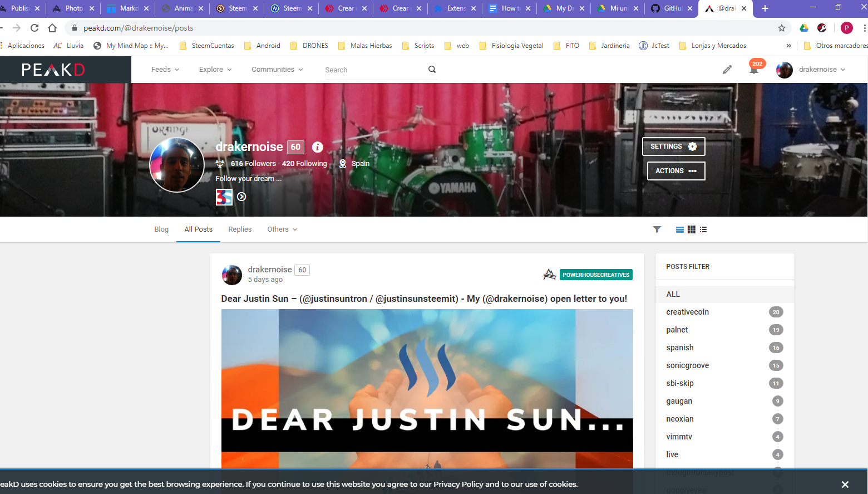Expand the Feeds dropdown
This screenshot has height=494, width=868.
tap(165, 70)
